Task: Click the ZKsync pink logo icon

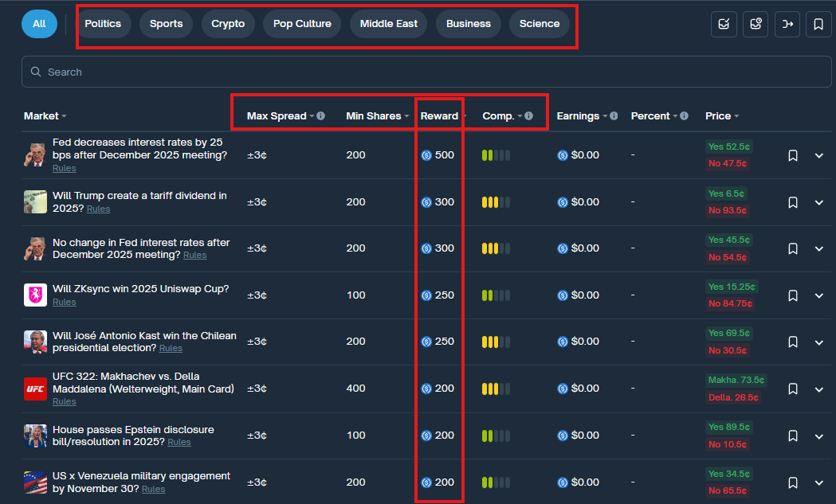Action: coord(35,295)
